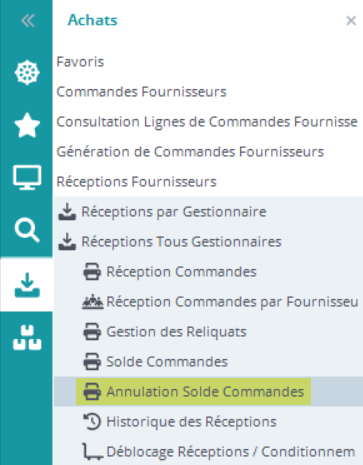Click the Solde Commandes printer icon
The width and height of the screenshot is (363, 465).
(92, 362)
